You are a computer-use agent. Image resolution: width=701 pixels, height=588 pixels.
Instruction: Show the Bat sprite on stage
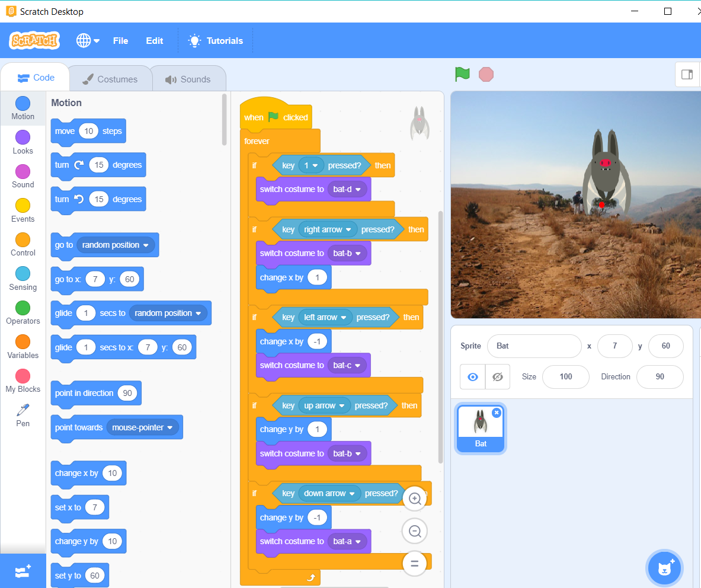tap(472, 376)
